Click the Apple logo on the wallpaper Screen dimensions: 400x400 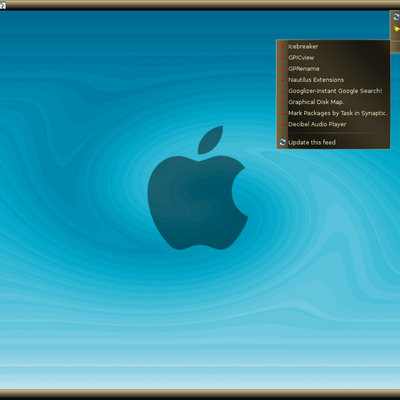point(198,188)
